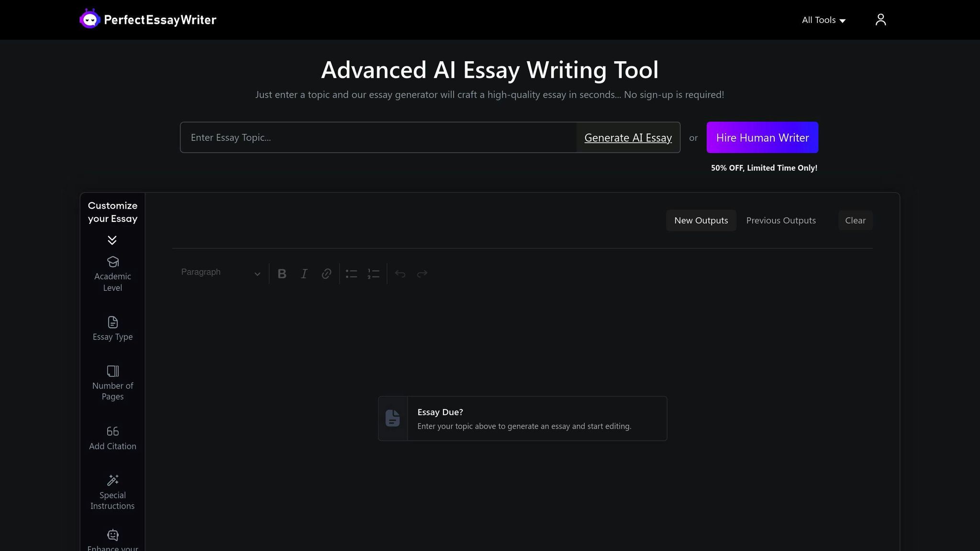
Task: Switch to the Previous Outputs tab
Action: pyautogui.click(x=781, y=220)
